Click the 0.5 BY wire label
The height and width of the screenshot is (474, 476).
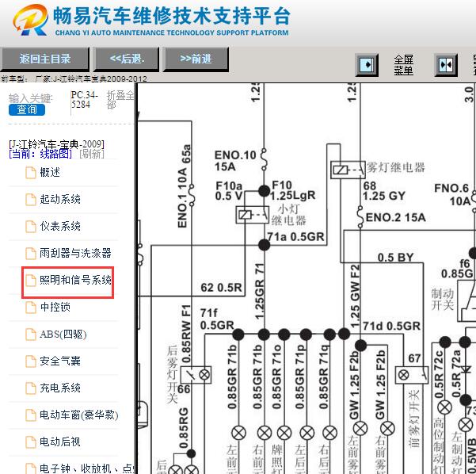(x=395, y=258)
